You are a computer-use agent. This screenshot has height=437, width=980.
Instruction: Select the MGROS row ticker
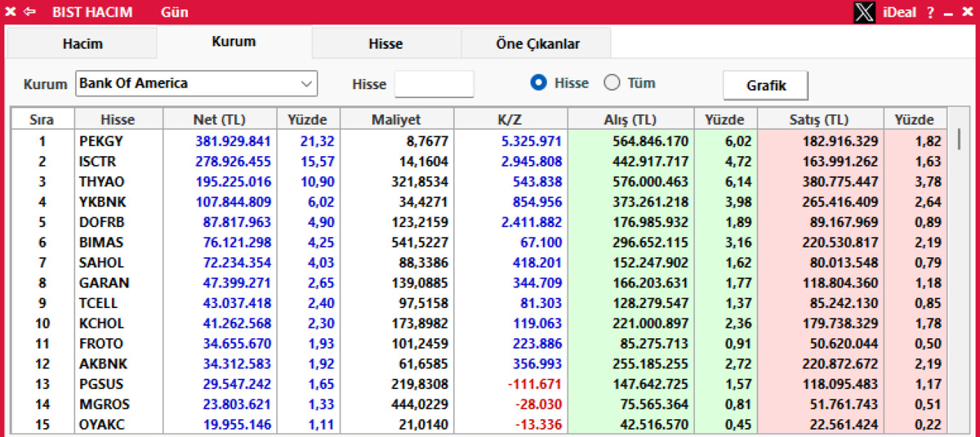click(104, 404)
